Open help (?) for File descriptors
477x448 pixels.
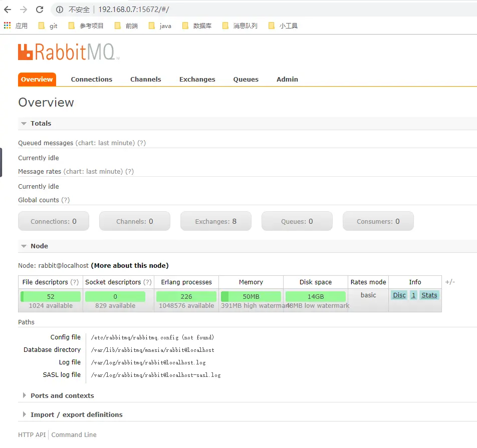pos(75,282)
